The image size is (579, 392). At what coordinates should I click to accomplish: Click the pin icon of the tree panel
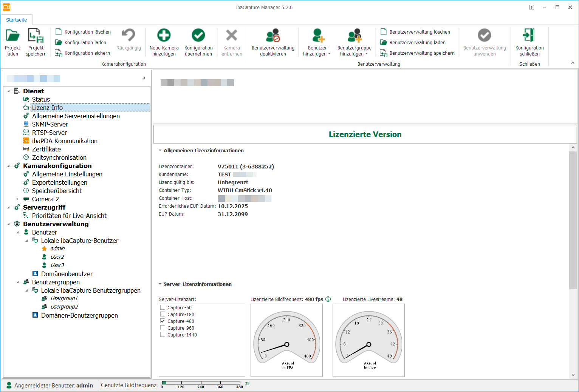point(144,78)
